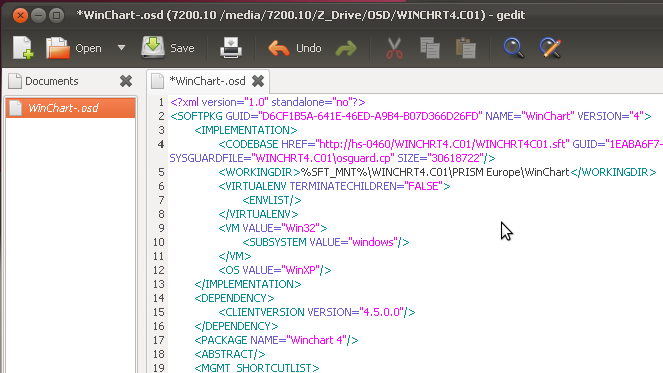Print the document using printer icon
This screenshot has width=663, height=373.
coord(231,47)
